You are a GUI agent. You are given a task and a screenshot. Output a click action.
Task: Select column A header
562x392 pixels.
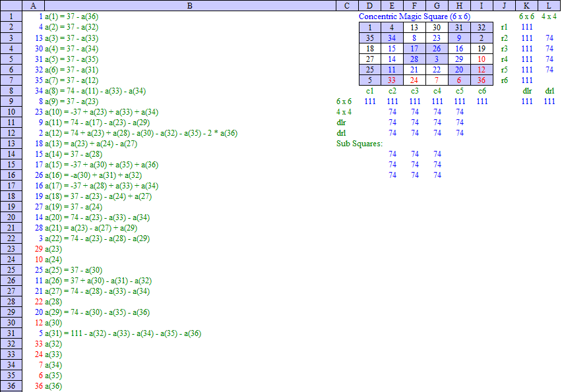(34, 5)
